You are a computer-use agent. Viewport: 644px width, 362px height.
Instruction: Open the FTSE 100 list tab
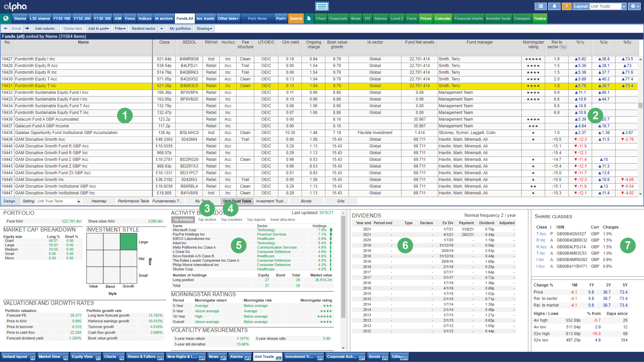(62, 18)
